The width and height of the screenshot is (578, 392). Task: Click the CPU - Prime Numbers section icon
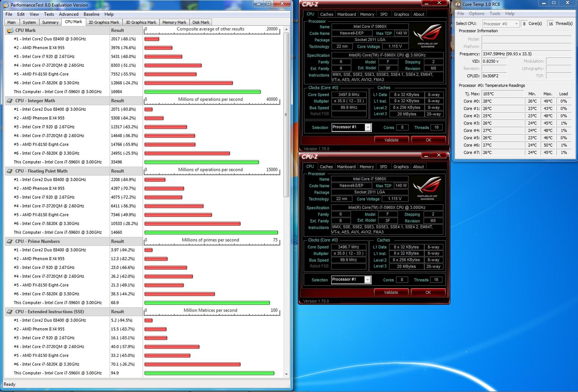point(10,242)
